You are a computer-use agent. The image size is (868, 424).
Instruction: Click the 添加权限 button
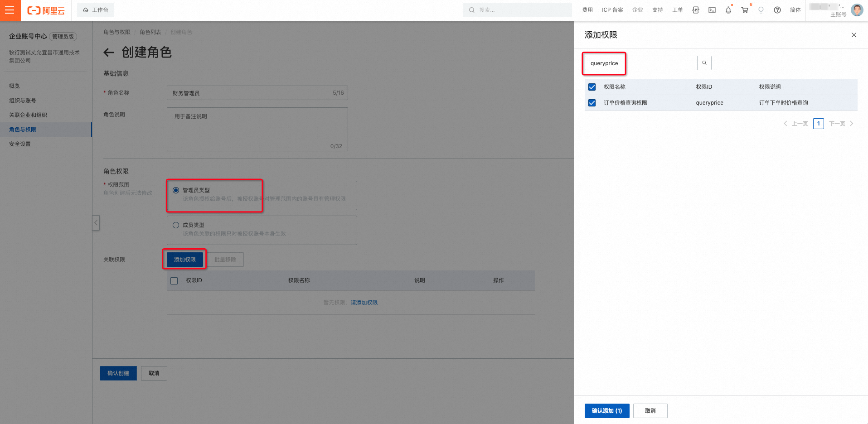pos(184,260)
